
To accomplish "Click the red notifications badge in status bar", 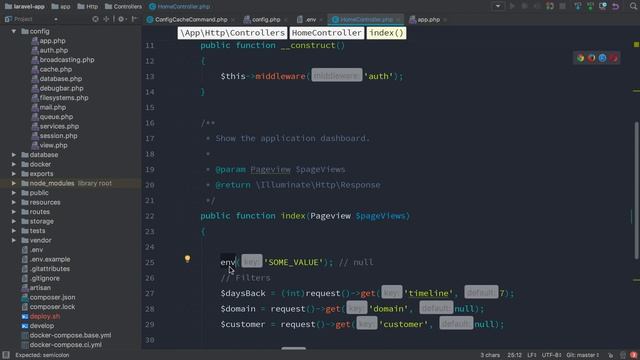I will click(x=633, y=355).
